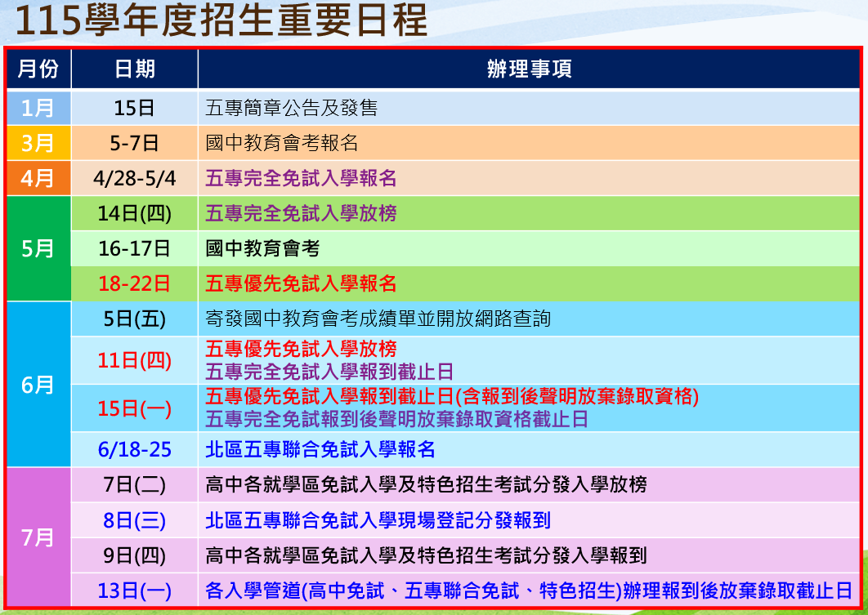Open the 五專完全免試入學報名 item
Screen dimensions: 868x615
[301, 178]
